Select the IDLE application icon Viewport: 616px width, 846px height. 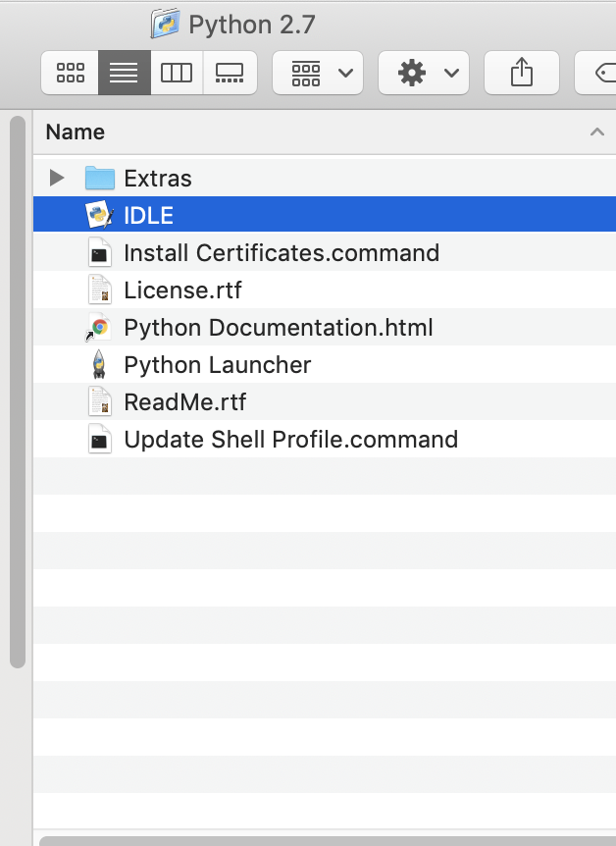point(100,215)
